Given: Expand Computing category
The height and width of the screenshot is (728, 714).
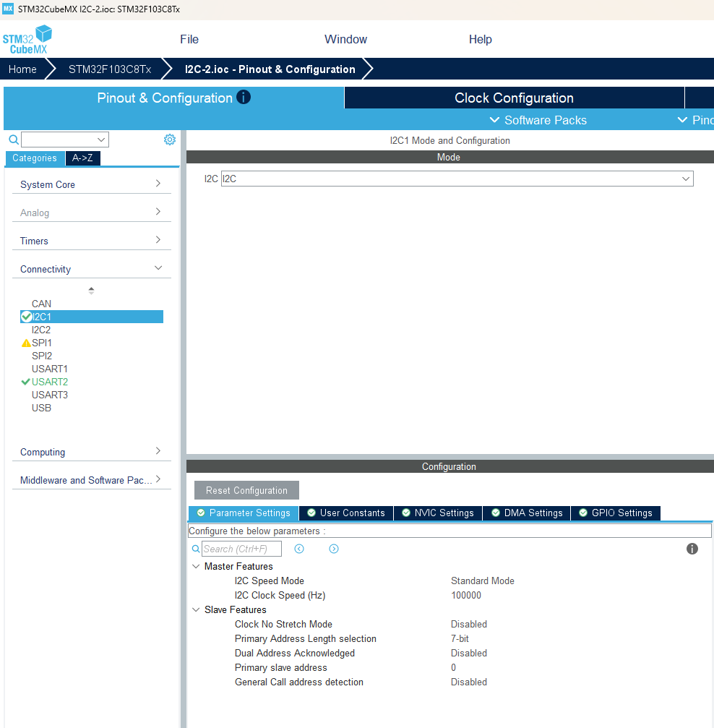Looking at the screenshot, I should pos(92,453).
